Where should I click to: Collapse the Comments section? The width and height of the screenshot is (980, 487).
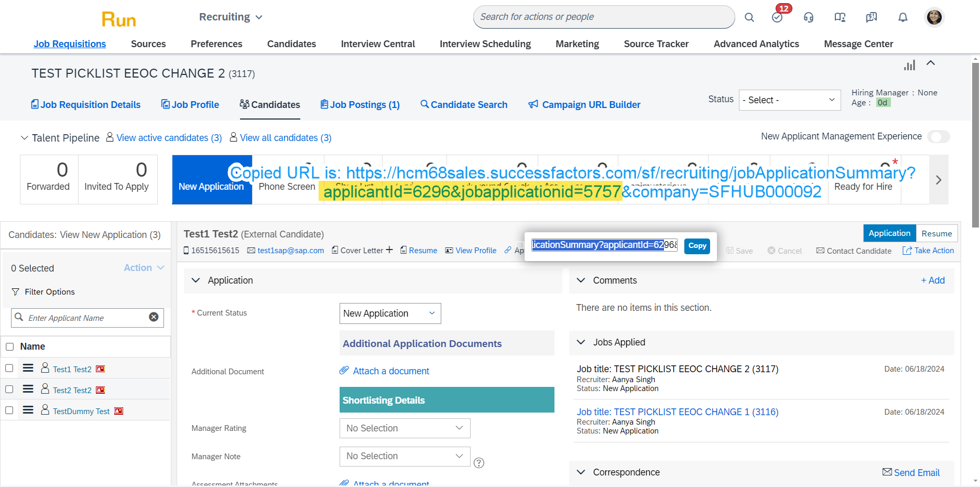pyautogui.click(x=581, y=280)
